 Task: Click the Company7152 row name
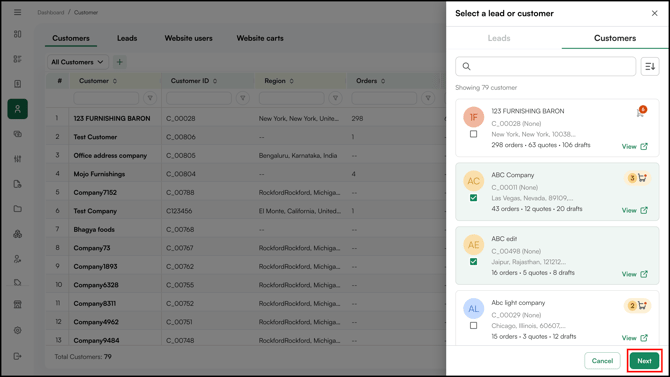click(x=95, y=193)
